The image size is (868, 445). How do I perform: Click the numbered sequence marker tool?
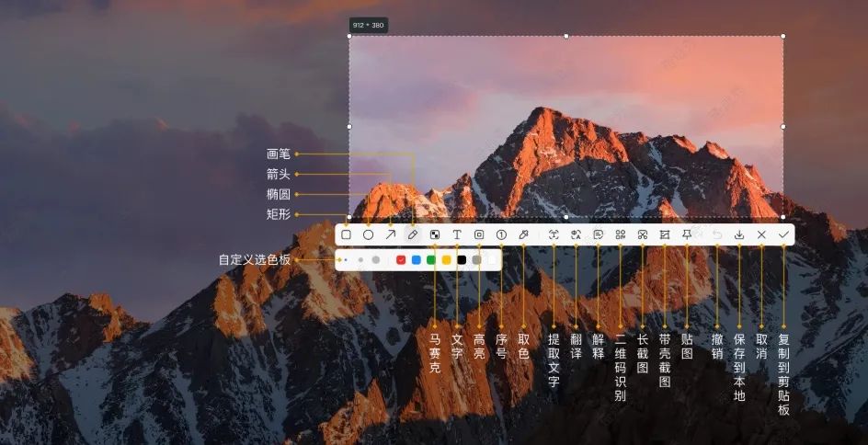pos(501,235)
